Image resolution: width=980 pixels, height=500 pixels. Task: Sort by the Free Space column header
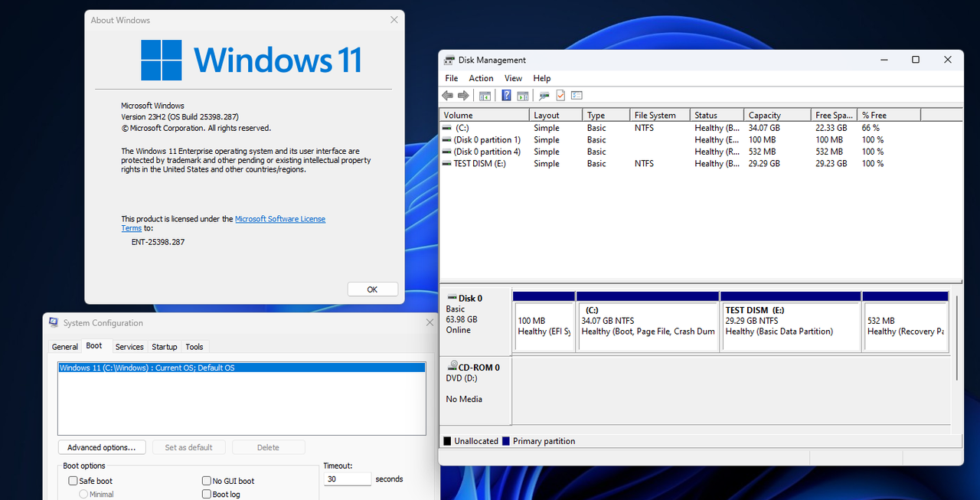click(834, 115)
